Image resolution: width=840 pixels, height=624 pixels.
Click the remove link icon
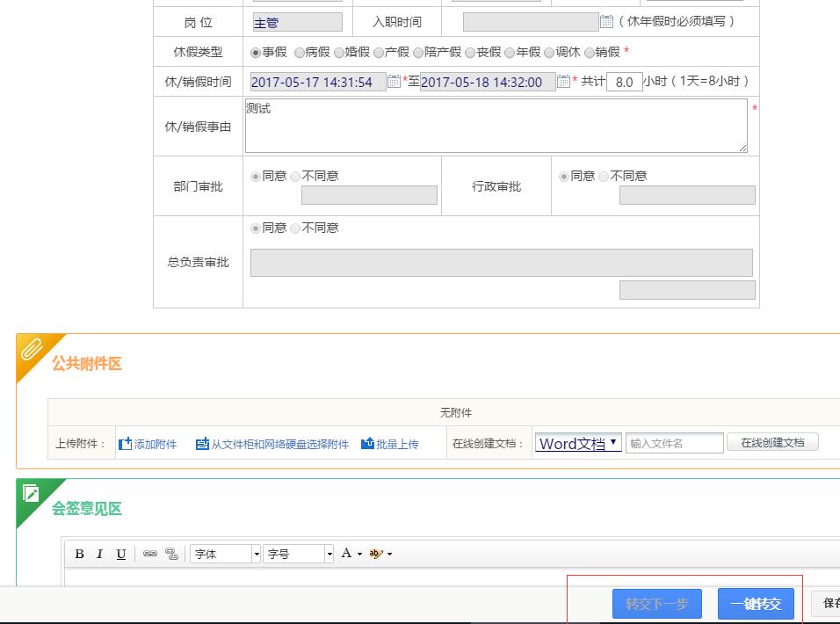171,554
